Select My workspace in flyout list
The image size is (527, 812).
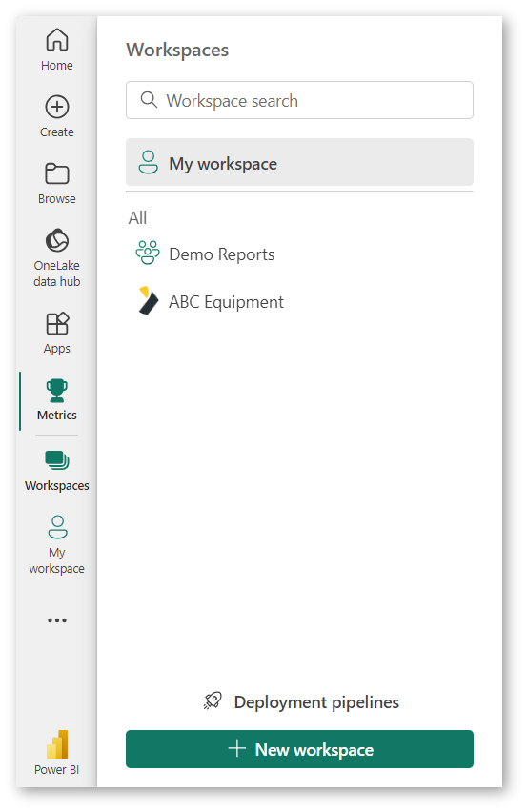[299, 162]
